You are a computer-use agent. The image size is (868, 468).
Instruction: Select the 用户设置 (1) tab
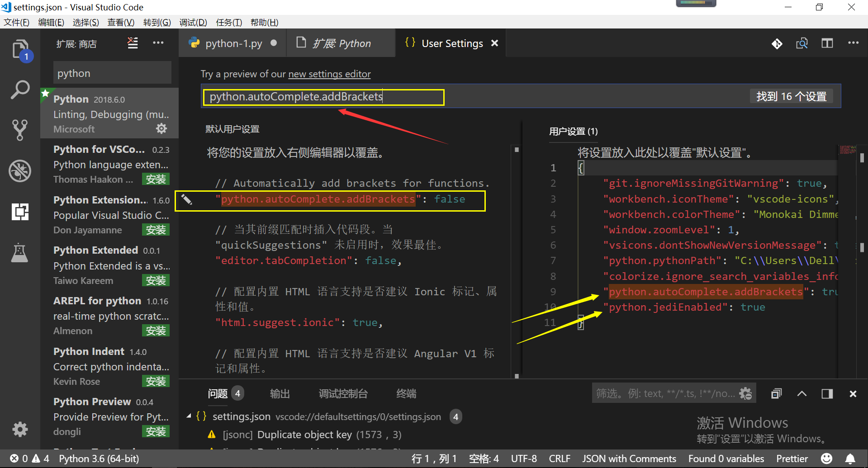573,131
